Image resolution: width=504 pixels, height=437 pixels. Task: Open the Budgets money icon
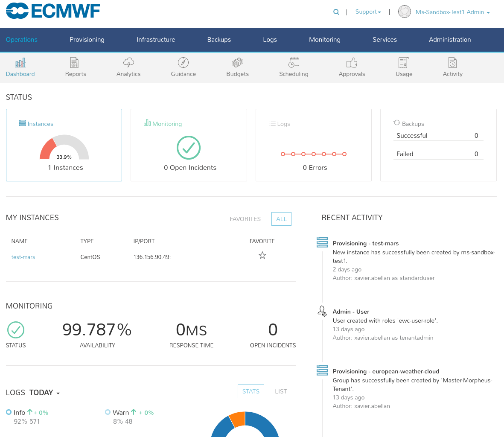point(238,63)
